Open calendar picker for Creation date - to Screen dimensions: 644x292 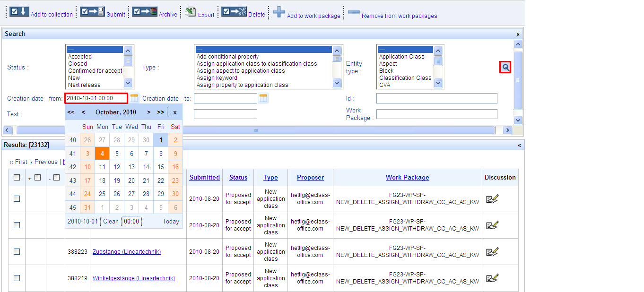(263, 98)
